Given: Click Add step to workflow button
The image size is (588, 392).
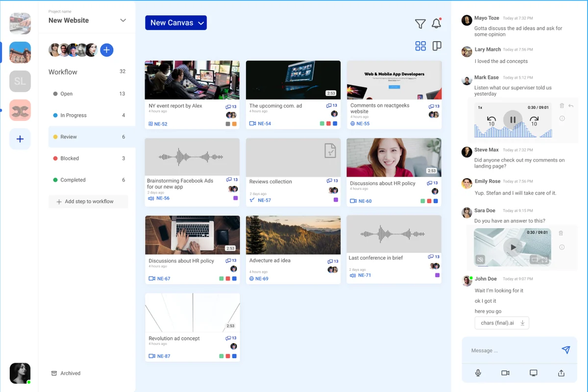Looking at the screenshot, I should point(88,202).
